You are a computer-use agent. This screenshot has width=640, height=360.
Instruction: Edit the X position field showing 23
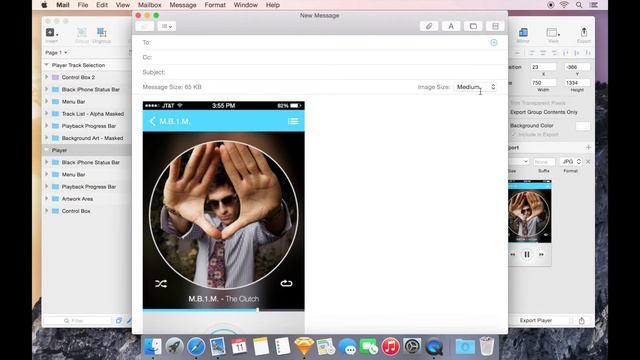(543, 67)
